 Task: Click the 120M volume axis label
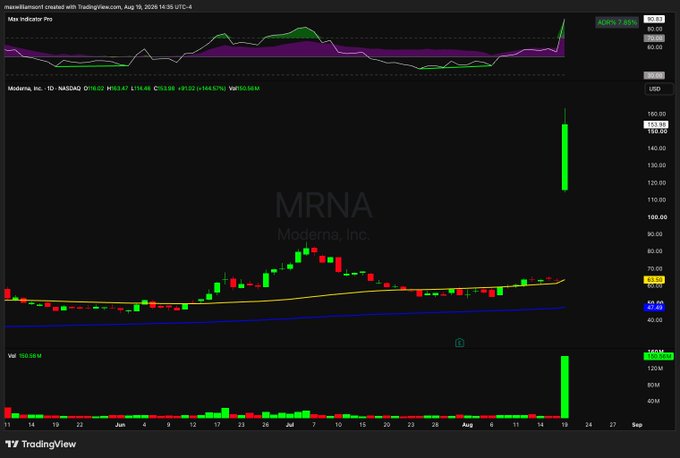(654, 368)
